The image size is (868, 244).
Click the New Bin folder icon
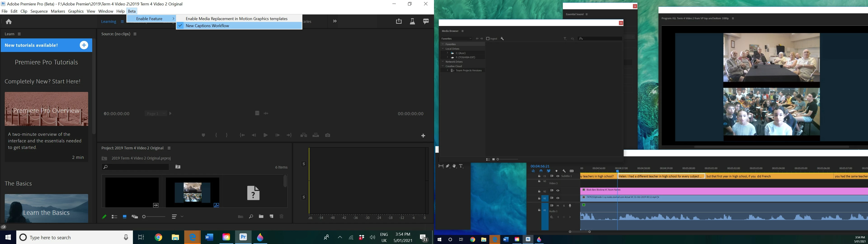click(x=261, y=216)
